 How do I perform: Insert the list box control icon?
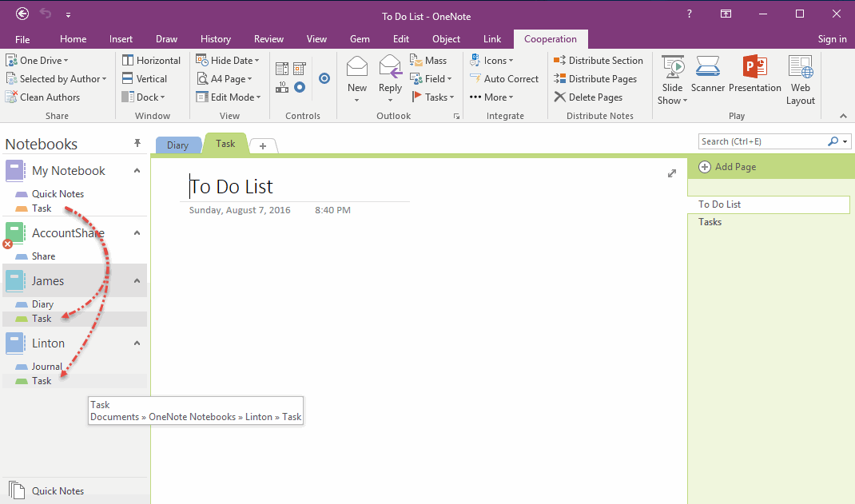(x=282, y=69)
